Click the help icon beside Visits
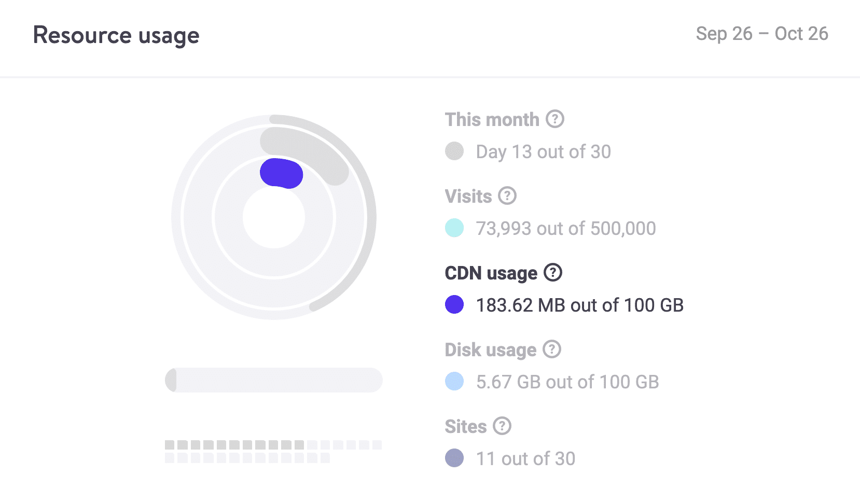Screen dimensions: 860x504 [x=507, y=195]
